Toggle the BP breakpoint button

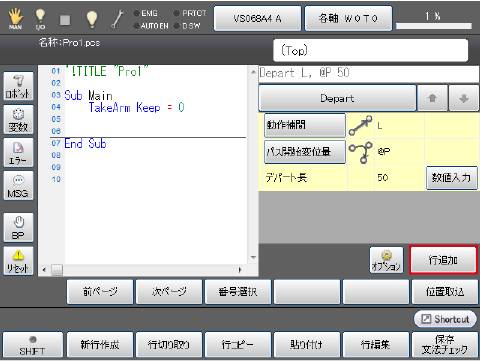pos(19,227)
